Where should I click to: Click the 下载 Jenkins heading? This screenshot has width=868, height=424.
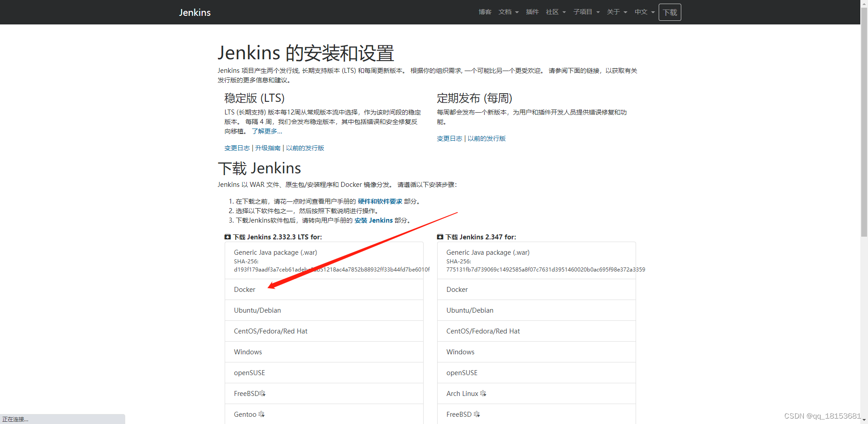(259, 168)
